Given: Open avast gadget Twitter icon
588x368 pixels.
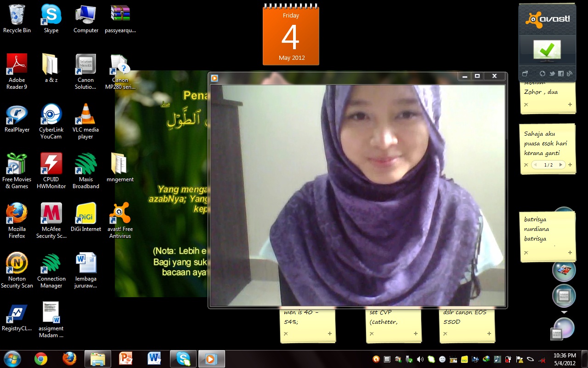Looking at the screenshot, I should (x=552, y=74).
